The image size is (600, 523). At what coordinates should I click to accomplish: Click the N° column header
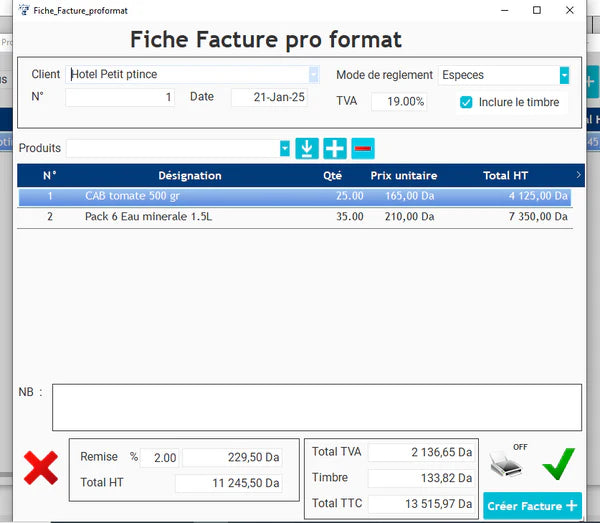pos(50,176)
